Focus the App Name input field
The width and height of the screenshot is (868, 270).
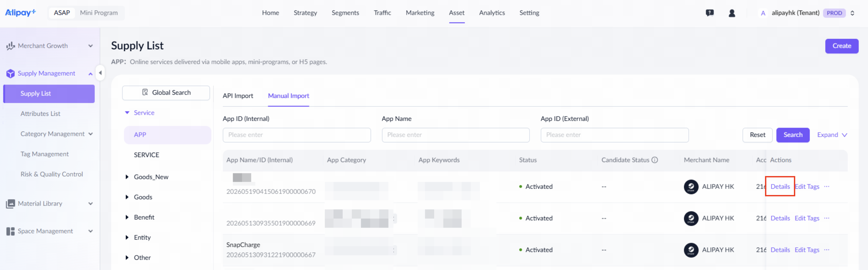(455, 135)
